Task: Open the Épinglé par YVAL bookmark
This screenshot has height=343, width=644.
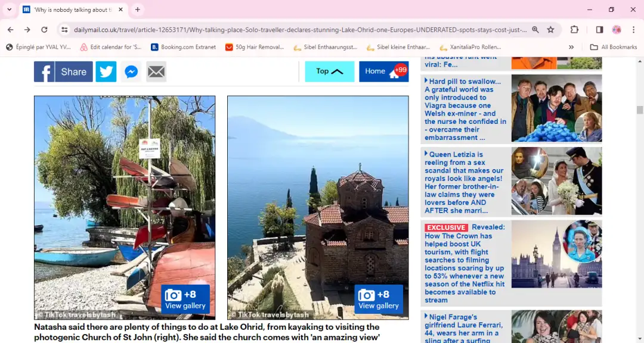Action: [39, 47]
